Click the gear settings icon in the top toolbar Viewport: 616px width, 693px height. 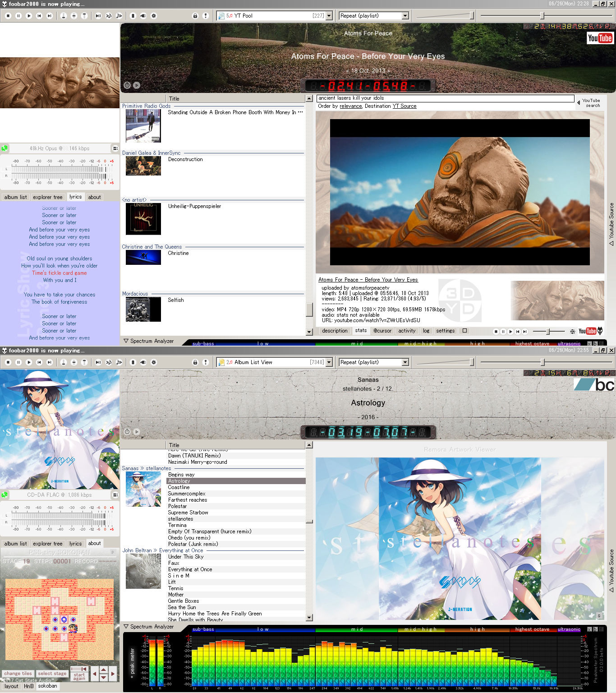click(154, 16)
